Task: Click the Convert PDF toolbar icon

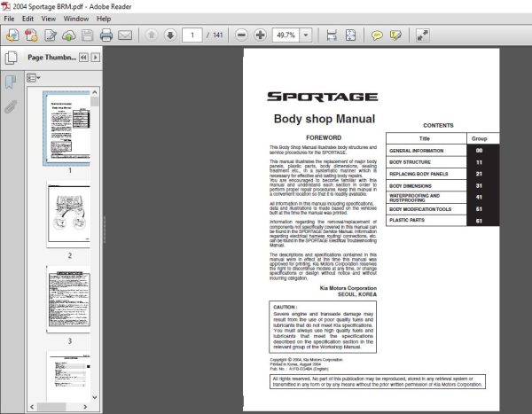Action: (x=31, y=35)
